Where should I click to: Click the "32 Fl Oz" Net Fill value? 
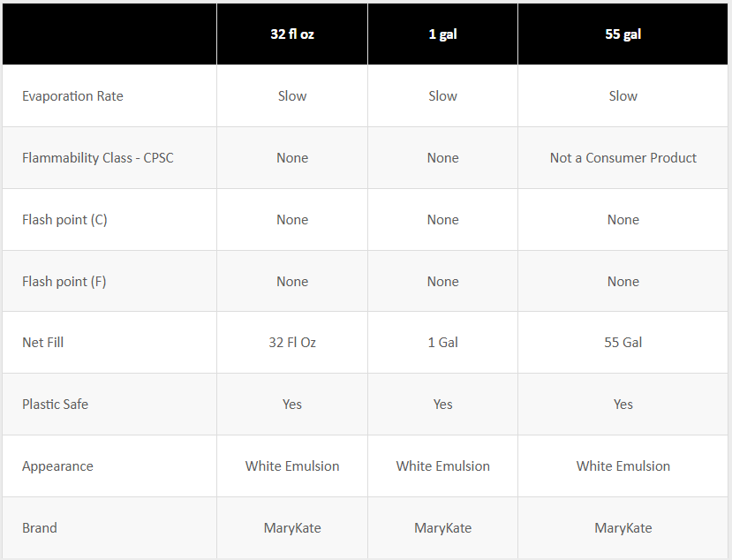[x=292, y=343]
